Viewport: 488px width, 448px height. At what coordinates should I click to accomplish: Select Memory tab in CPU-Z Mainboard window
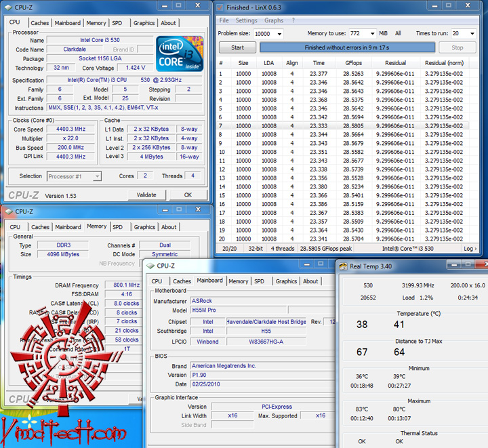[239, 281]
